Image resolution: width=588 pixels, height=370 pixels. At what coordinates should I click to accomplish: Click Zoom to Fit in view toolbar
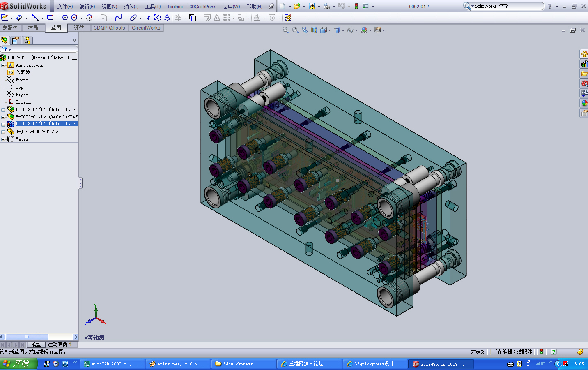point(286,30)
